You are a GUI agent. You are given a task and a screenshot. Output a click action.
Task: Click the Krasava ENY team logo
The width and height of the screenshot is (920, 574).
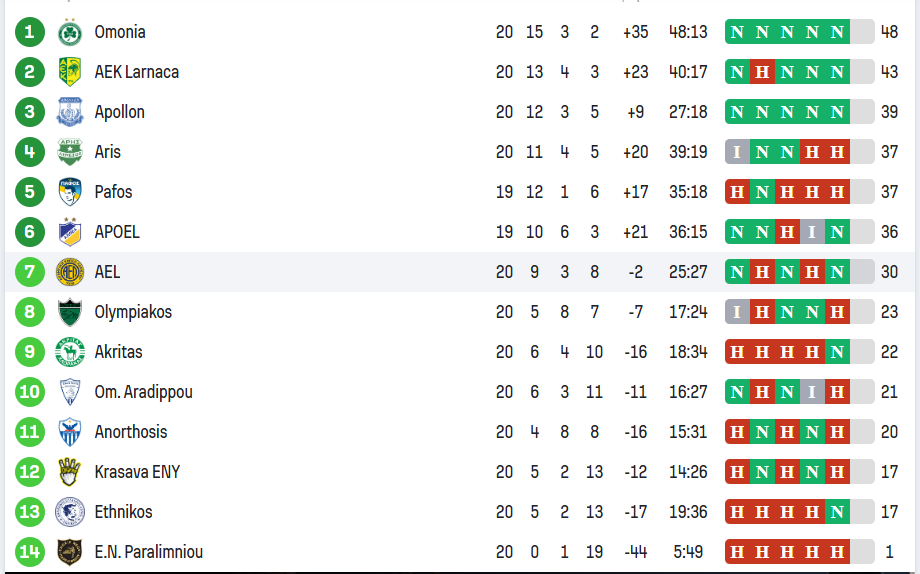coord(70,472)
